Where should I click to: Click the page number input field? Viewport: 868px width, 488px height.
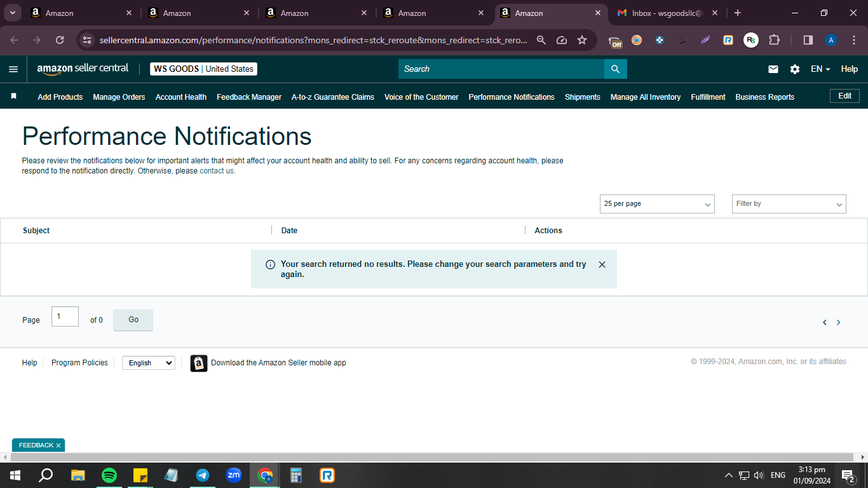[x=65, y=316]
